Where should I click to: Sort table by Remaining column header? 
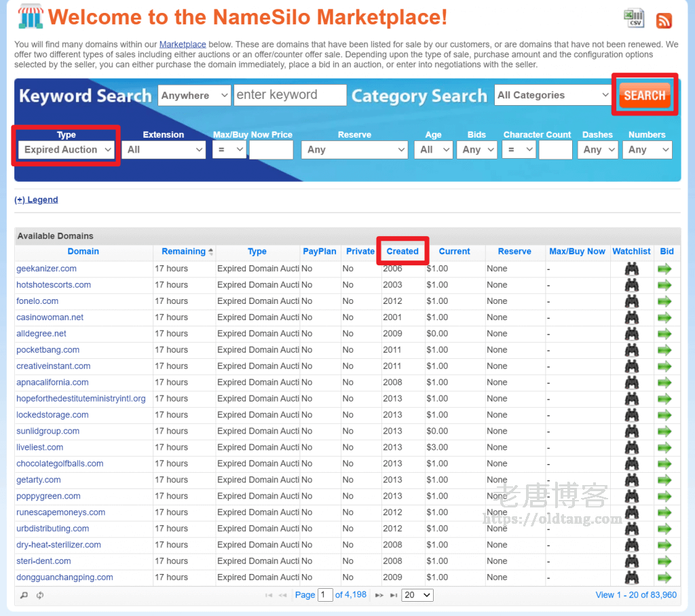(x=183, y=252)
